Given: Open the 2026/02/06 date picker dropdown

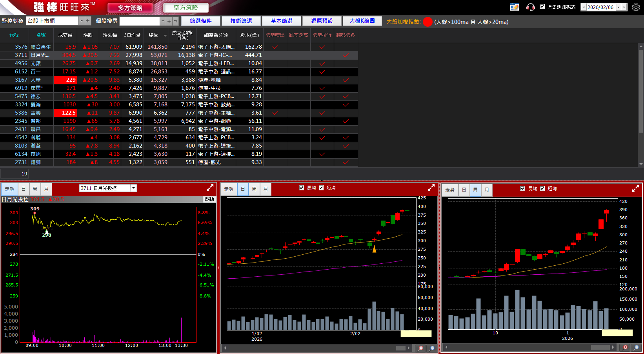Looking at the screenshot, I should pos(619,7).
